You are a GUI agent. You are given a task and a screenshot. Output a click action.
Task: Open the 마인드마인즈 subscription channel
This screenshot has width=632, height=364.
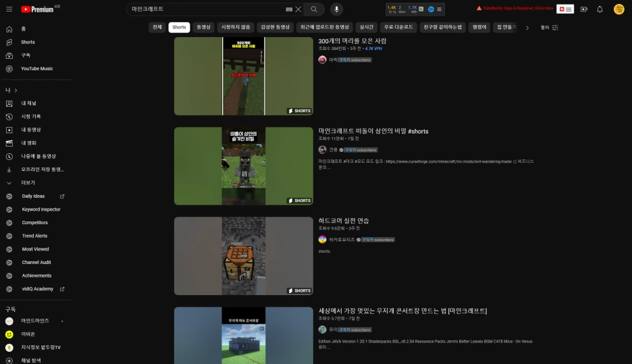(x=36, y=321)
